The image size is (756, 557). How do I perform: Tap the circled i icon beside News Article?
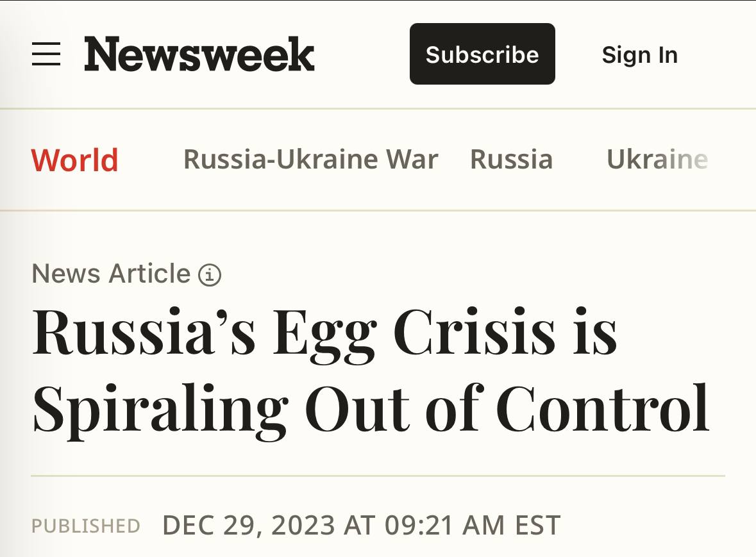point(210,275)
